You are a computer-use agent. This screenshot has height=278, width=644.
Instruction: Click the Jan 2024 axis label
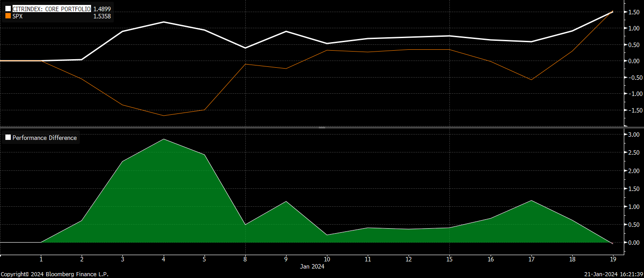click(x=312, y=266)
